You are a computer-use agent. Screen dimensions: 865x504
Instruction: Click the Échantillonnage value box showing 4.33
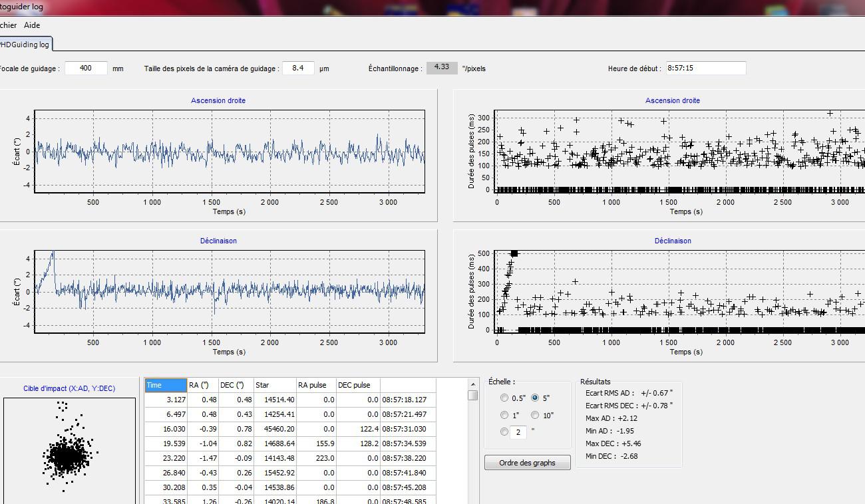[442, 68]
